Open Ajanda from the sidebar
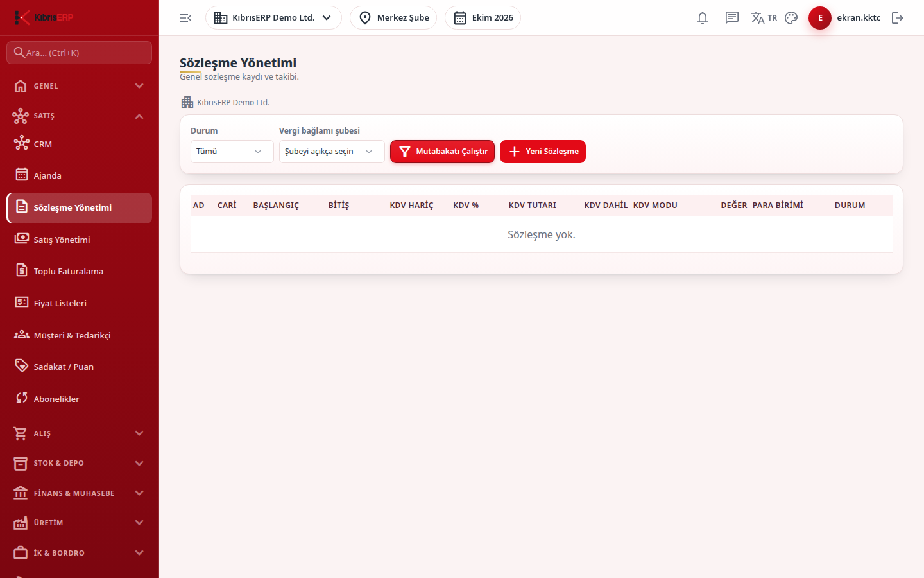 pyautogui.click(x=80, y=175)
